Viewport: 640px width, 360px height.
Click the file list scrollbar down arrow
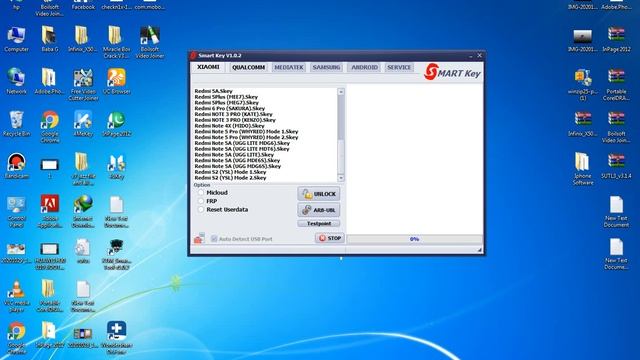[x=341, y=178]
